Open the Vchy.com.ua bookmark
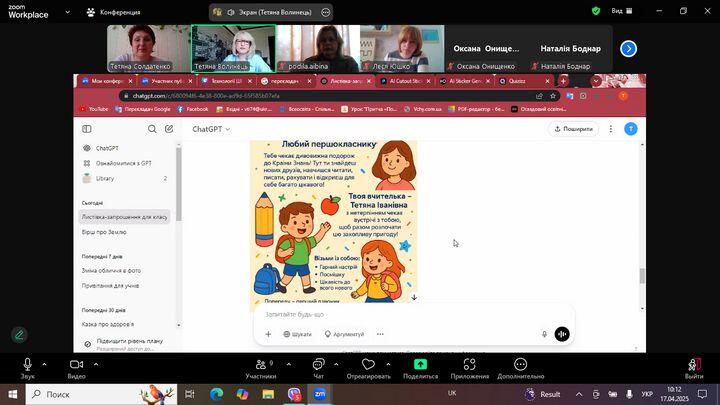The height and width of the screenshot is (405, 720). pos(422,109)
